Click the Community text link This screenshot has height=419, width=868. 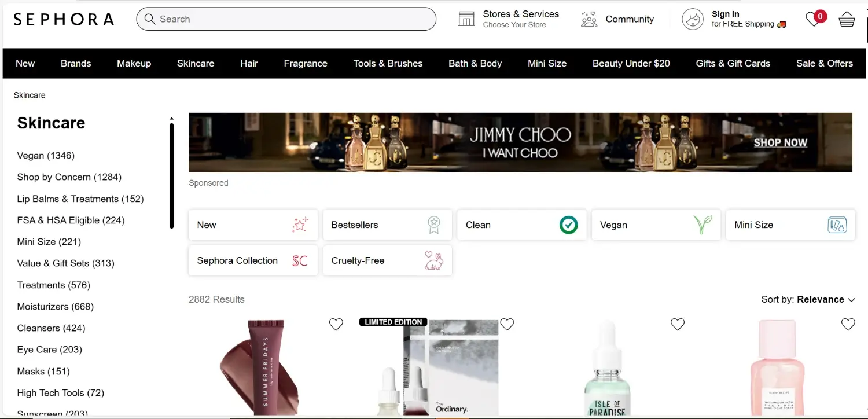630,19
